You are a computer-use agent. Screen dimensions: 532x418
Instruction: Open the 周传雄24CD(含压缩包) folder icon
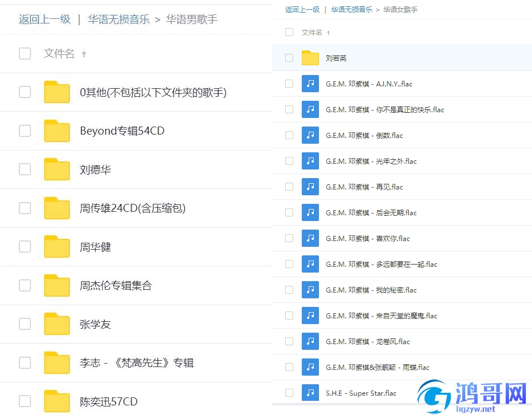(57, 208)
